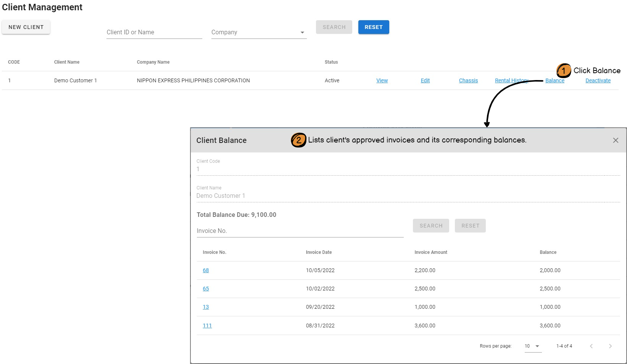
Task: Open View link for Demo Customer 1
Action: pyautogui.click(x=382, y=80)
